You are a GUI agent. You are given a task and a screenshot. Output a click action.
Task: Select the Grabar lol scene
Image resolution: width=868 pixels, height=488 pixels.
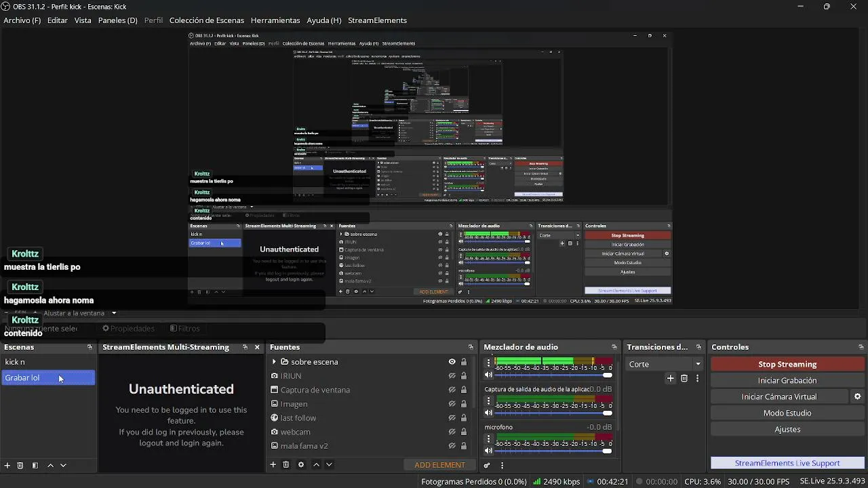coord(48,378)
